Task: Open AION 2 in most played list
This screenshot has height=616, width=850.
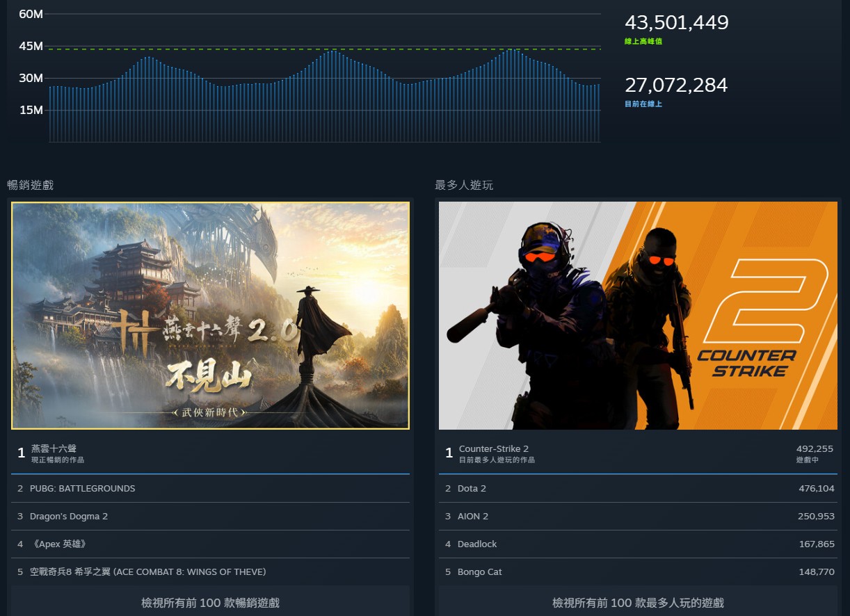Action: 638,517
